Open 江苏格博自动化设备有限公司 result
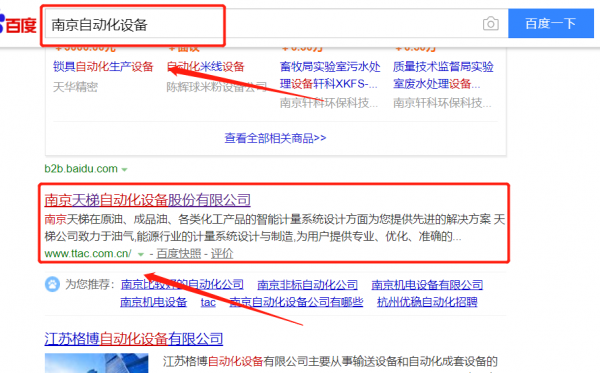Viewport: 600px width, 373px height. pyautogui.click(x=134, y=339)
